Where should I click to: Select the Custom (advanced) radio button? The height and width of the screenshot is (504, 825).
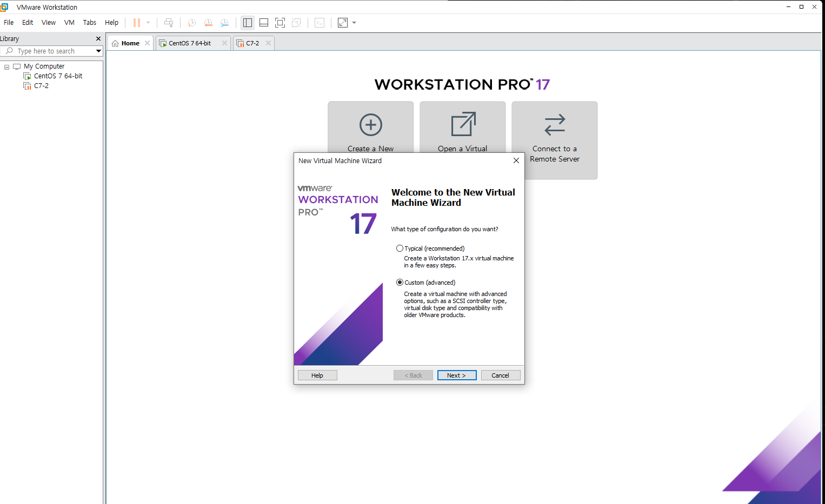400,283
